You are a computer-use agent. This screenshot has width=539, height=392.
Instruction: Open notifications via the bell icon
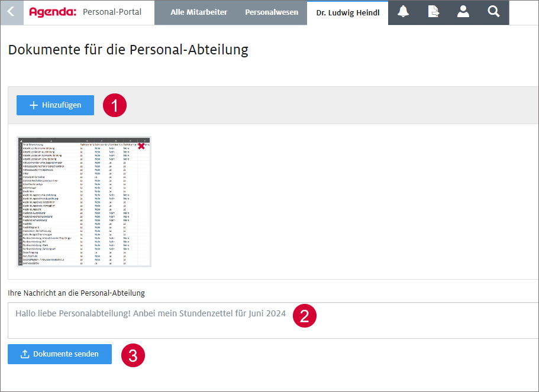coord(404,12)
